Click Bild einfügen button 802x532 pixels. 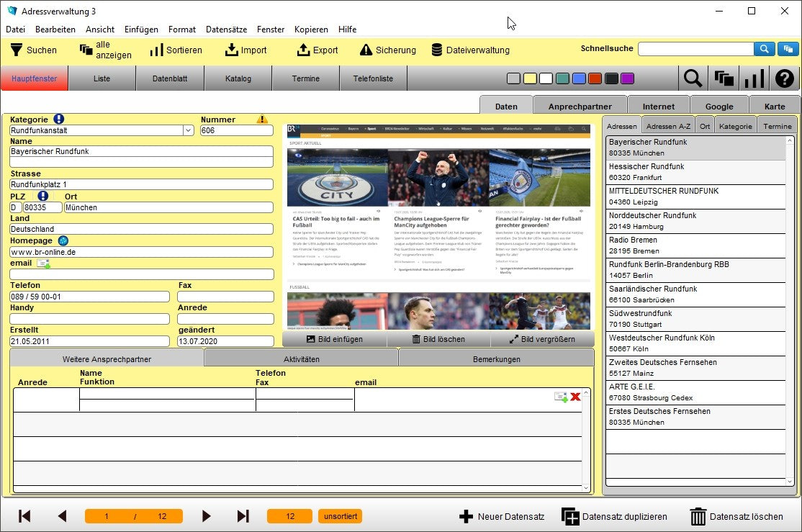335,339
